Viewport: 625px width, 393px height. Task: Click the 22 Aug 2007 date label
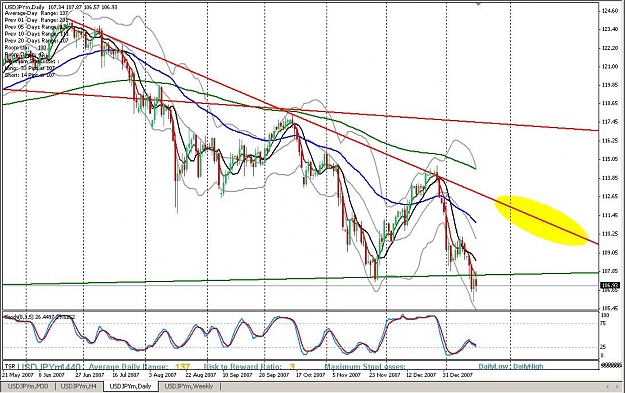201,375
